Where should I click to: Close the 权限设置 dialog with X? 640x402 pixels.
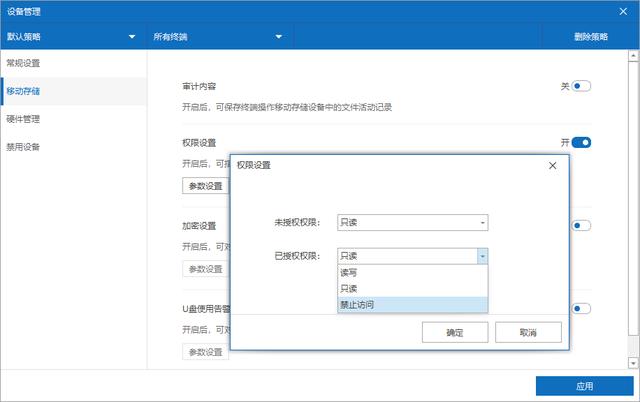[x=552, y=166]
